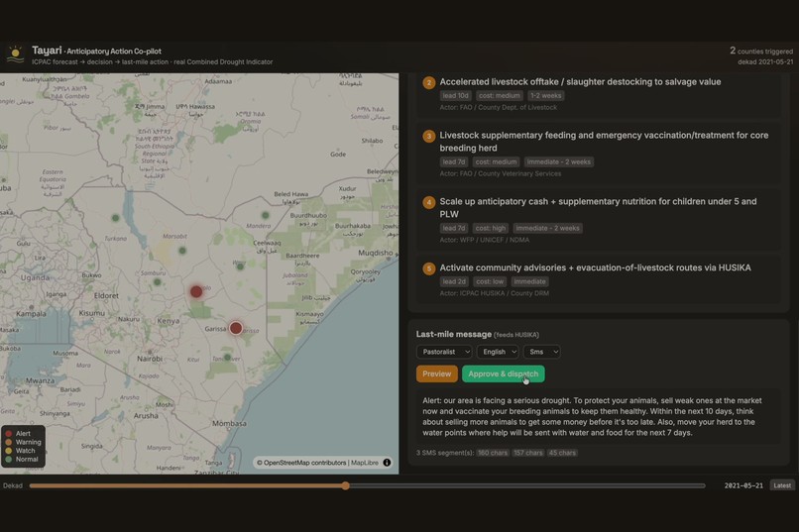Viewport: 799px width, 532px height.
Task: Click the 'dekad 2021-05-21' header label
Action: point(765,62)
